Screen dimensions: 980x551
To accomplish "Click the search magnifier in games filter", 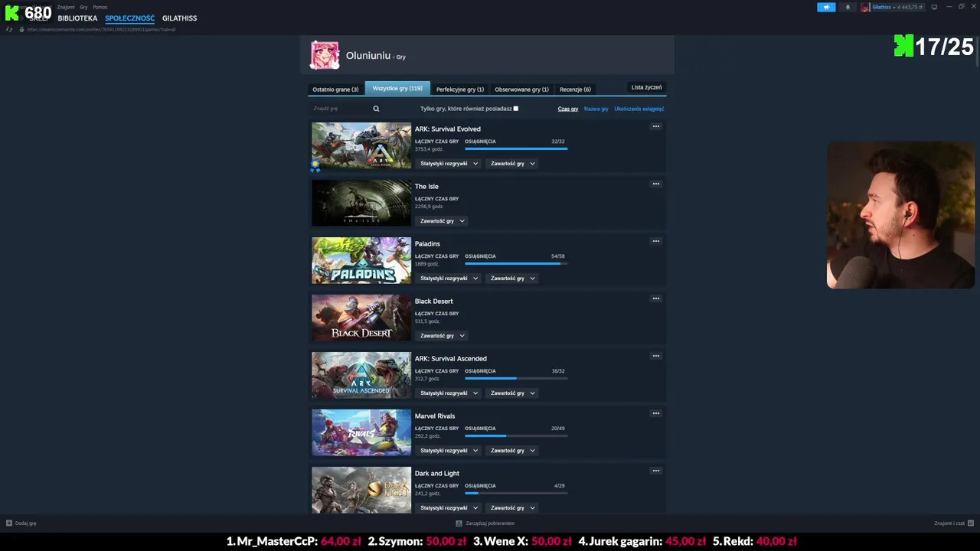I will pos(376,109).
